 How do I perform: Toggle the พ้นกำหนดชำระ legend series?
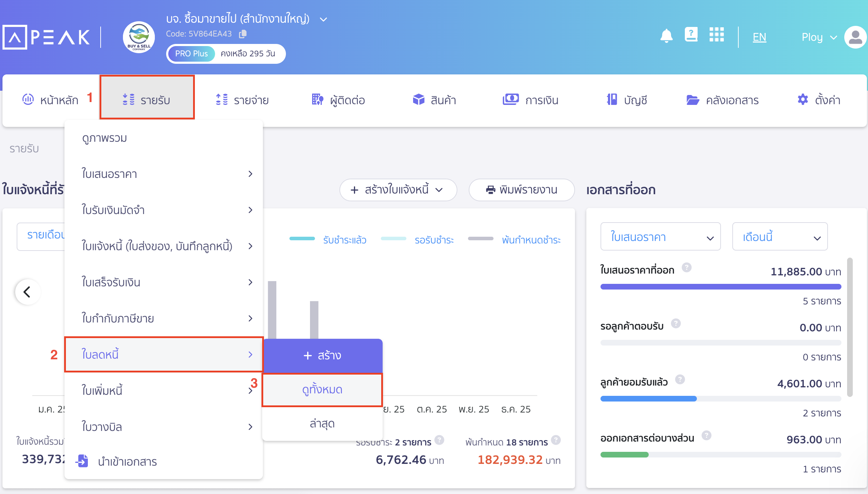514,240
